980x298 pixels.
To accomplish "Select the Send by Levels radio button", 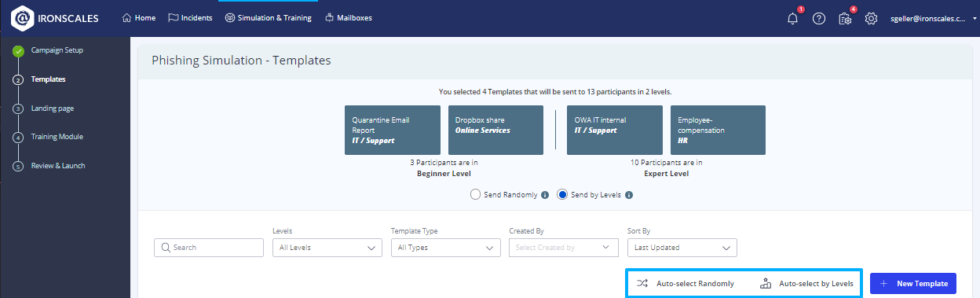I will coord(562,195).
